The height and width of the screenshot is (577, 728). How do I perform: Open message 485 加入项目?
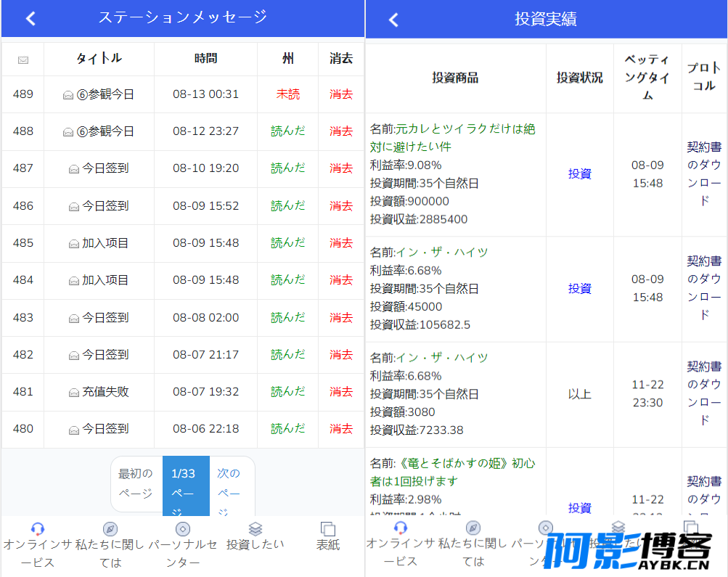tap(99, 243)
